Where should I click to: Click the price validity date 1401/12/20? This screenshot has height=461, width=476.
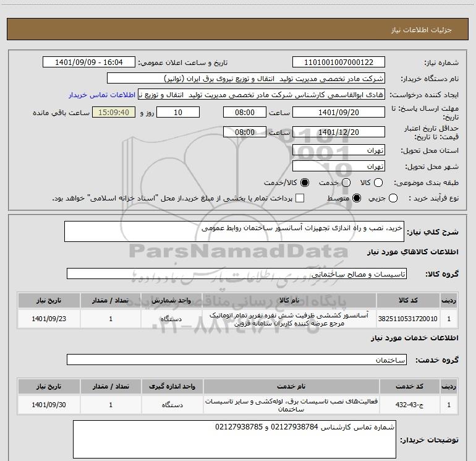pos(339,132)
